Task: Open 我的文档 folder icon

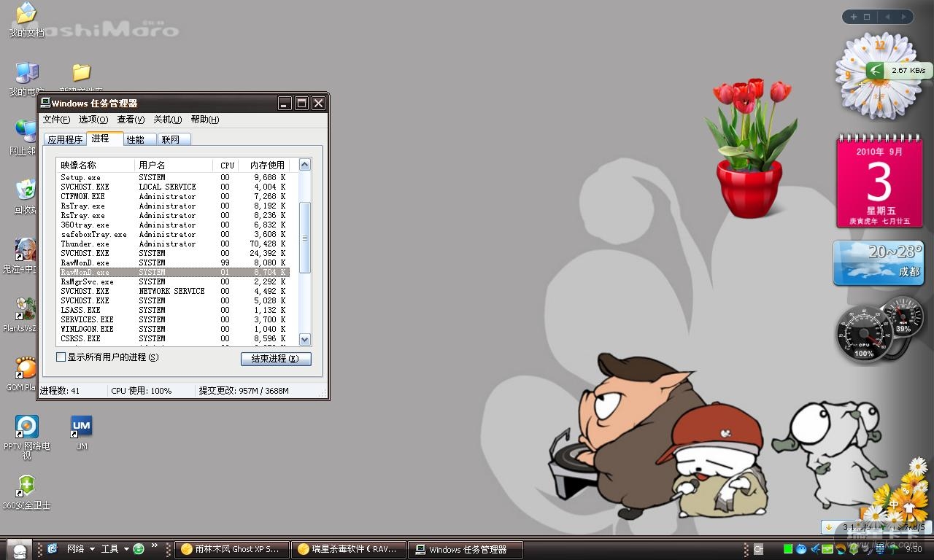Action: [26, 20]
